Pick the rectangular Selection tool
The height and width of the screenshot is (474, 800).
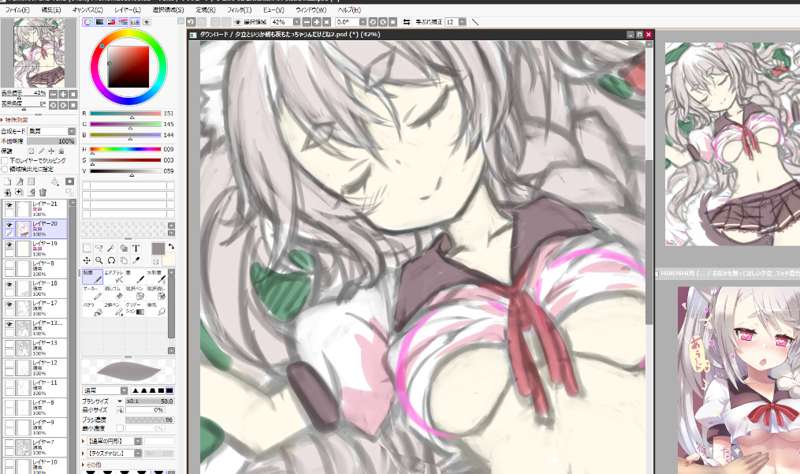click(x=87, y=248)
